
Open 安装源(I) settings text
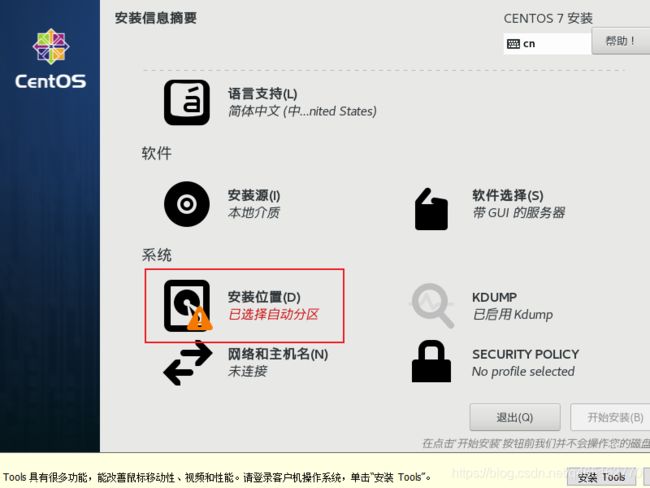pos(254,195)
